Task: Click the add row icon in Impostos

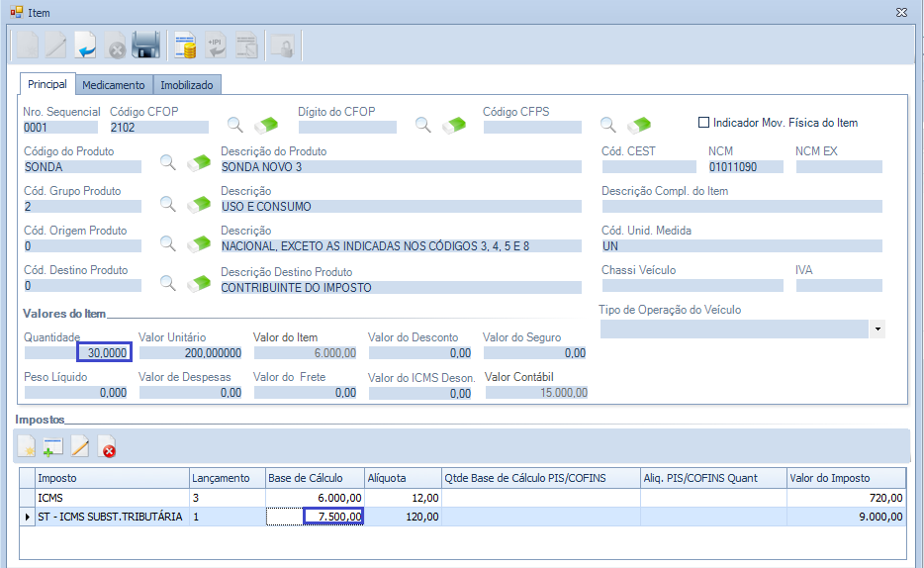Action: 53,447
